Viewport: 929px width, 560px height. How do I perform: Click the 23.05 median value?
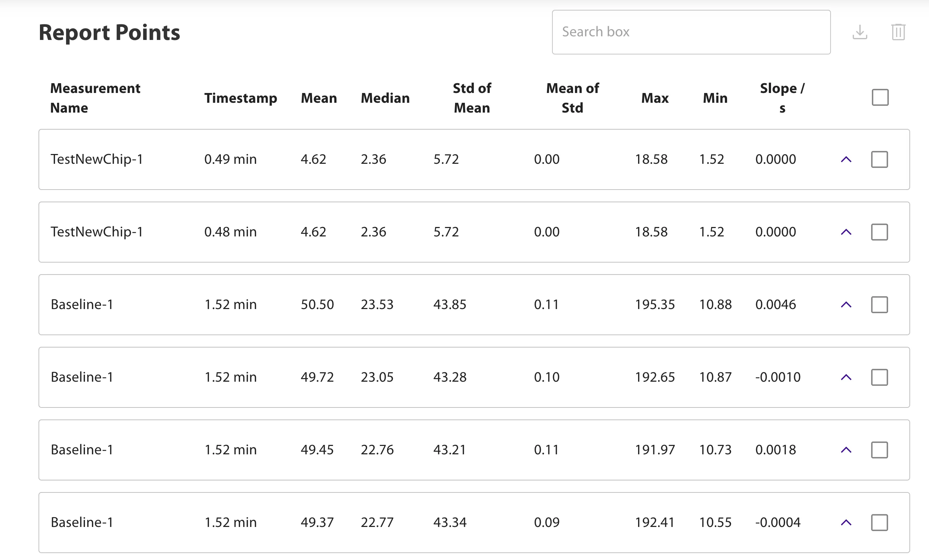point(377,377)
